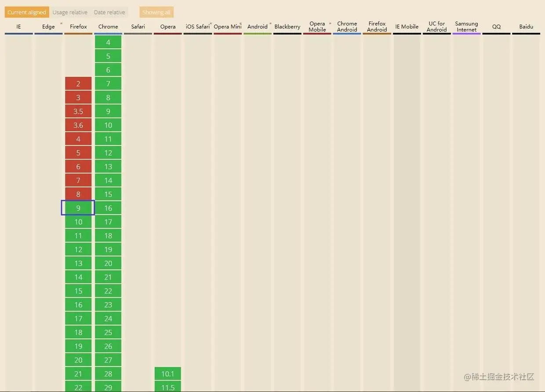Image resolution: width=545 pixels, height=392 pixels.
Task: Click the IE browser column header
Action: [x=18, y=27]
